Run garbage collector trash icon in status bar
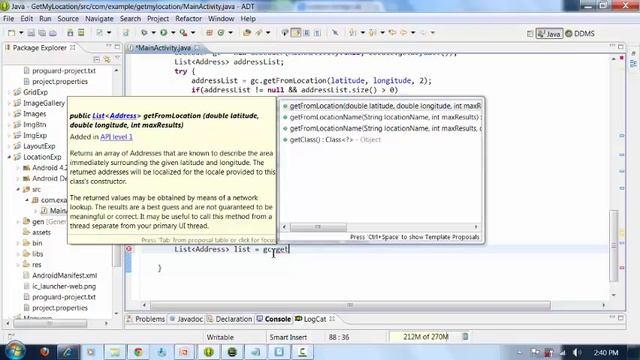The height and width of the screenshot is (360, 640). pyautogui.click(x=465, y=337)
